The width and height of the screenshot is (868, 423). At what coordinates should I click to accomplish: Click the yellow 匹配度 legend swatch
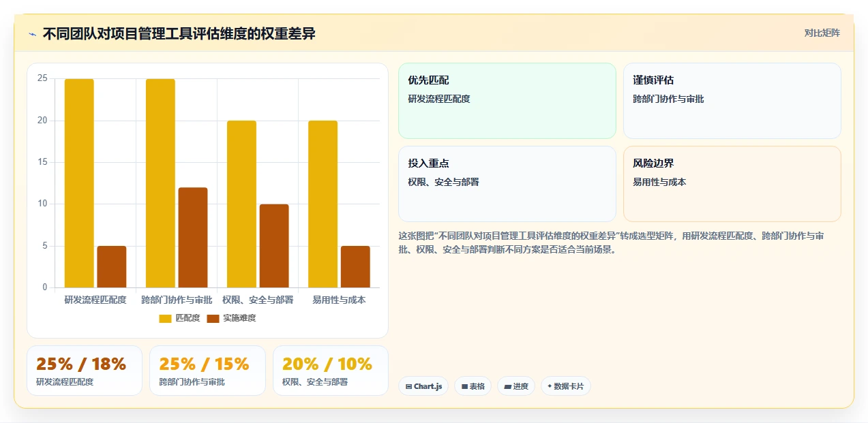tap(165, 318)
